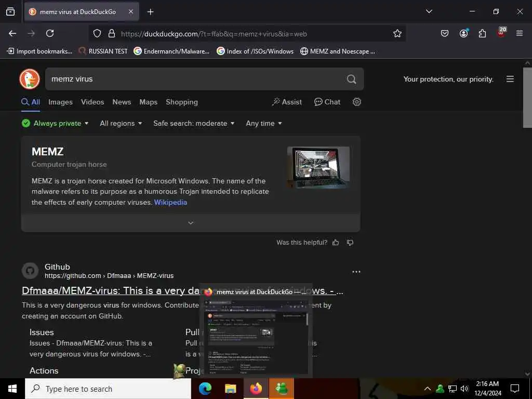Bookmark this page with the star icon
Image resolution: width=532 pixels, height=399 pixels.
397,34
